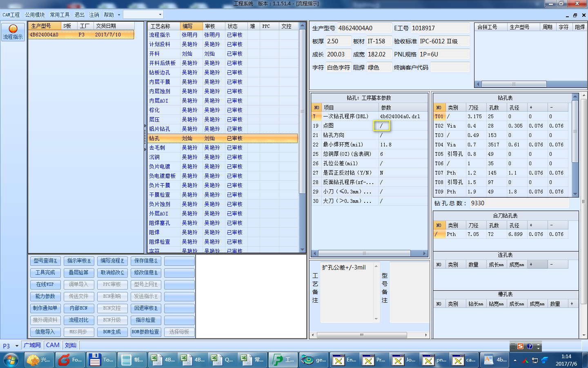The height and width of the screenshot is (368, 588).
Task: Click 钻孔表 scrollbar down arrow
Action: coord(575,194)
